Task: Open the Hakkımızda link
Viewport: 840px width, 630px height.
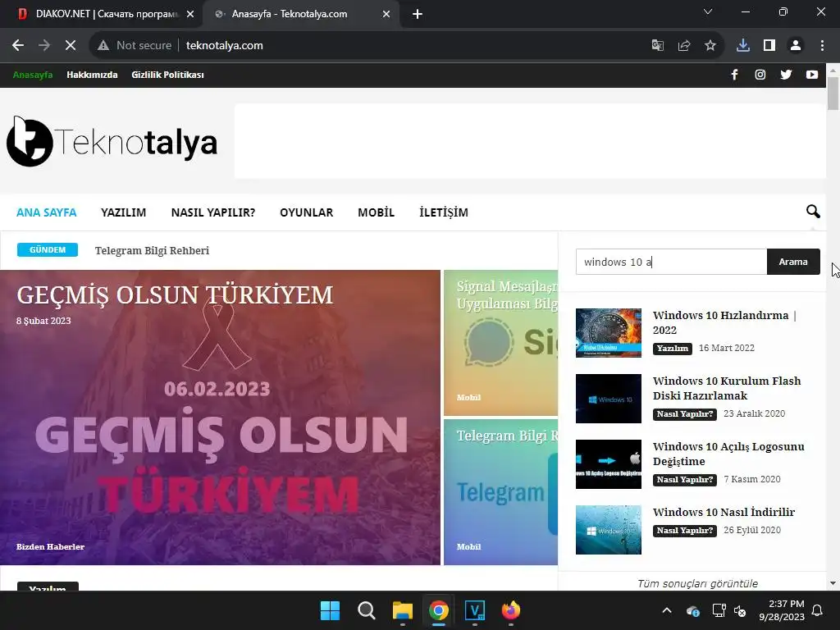Action: (x=92, y=75)
